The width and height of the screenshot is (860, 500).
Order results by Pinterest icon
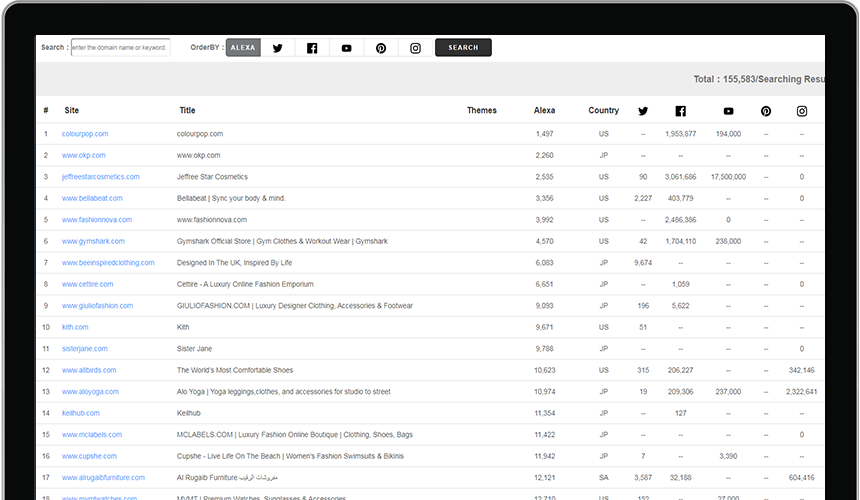pos(381,48)
